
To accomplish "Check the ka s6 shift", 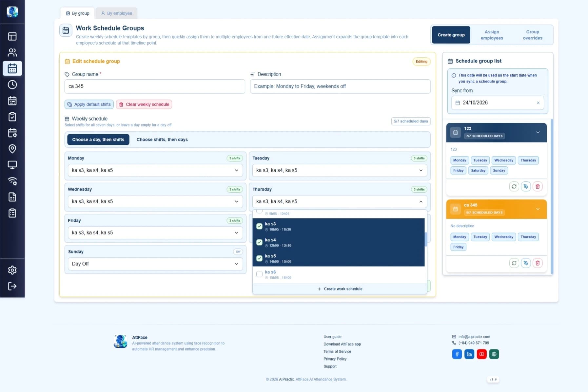I will click(259, 274).
